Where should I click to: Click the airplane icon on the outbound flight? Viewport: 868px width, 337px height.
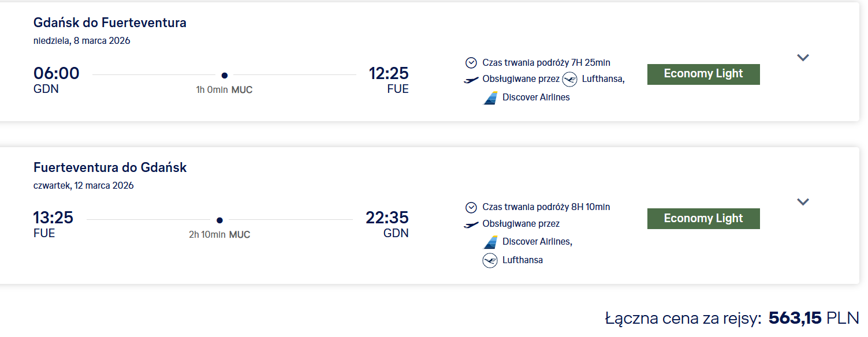point(471,80)
